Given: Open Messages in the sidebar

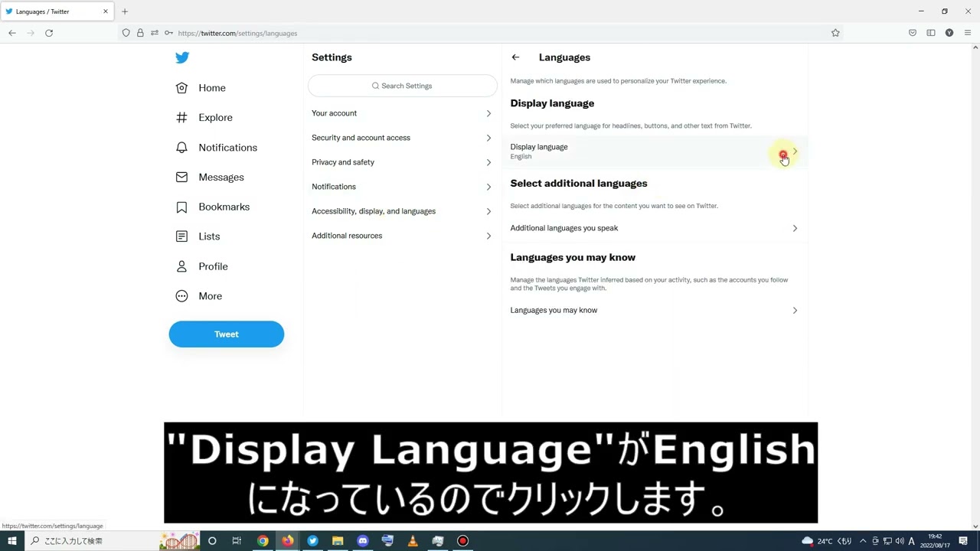Looking at the screenshot, I should pos(210,178).
